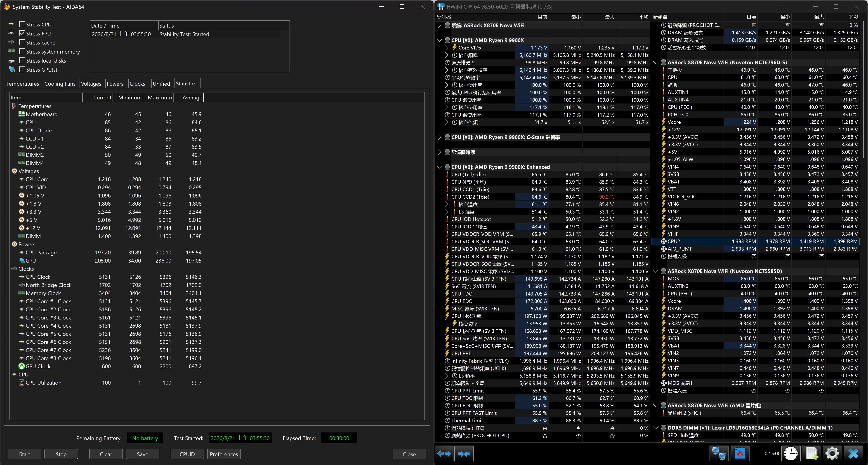Uncheck the Stress FPU checkbox
This screenshot has width=868, height=465.
(x=22, y=33)
